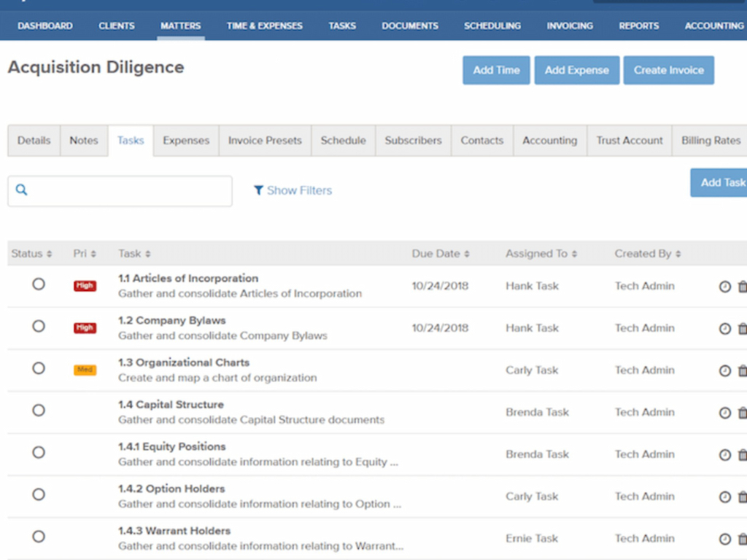The width and height of the screenshot is (747, 560).
Task: Click the magnifying glass search icon
Action: [22, 190]
